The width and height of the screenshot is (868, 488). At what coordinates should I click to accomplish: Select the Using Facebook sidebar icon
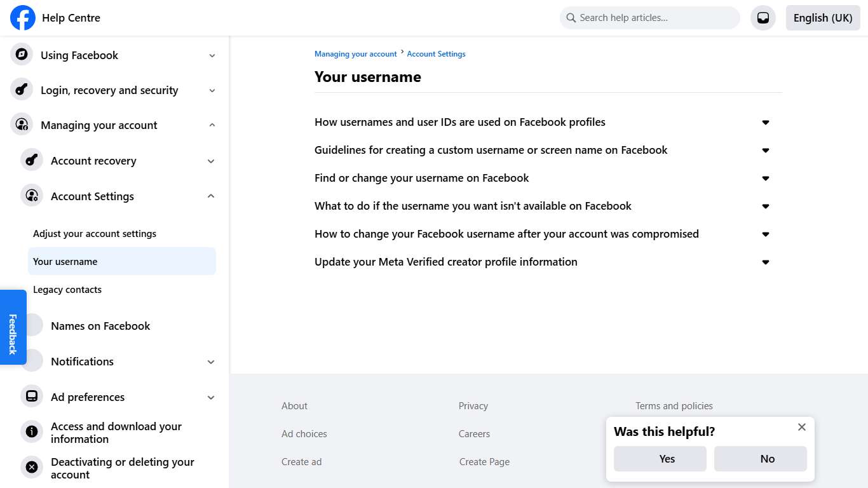[x=21, y=55]
